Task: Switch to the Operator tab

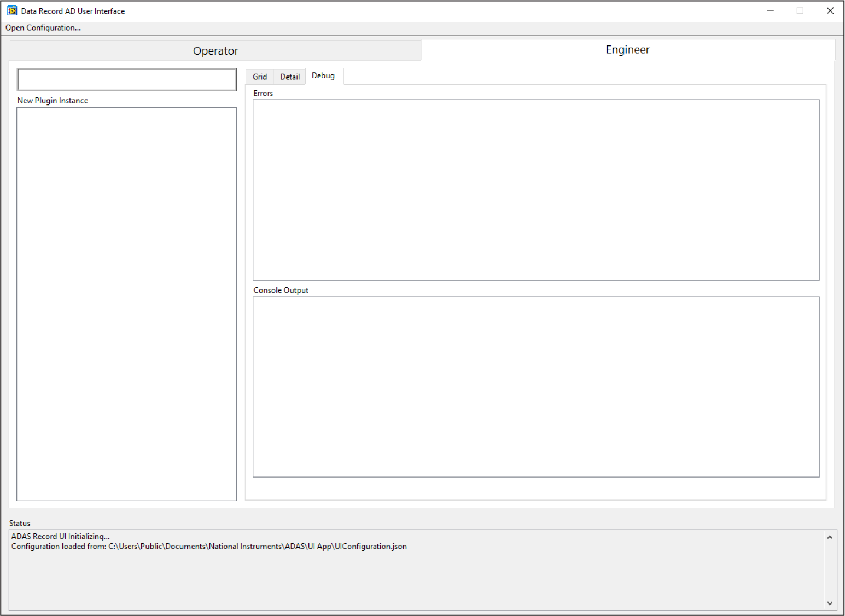Action: [x=215, y=51]
